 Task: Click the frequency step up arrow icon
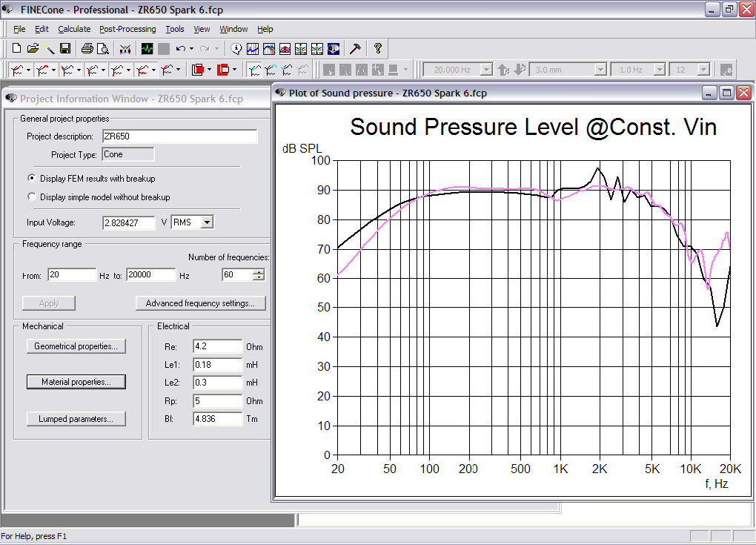(x=503, y=70)
